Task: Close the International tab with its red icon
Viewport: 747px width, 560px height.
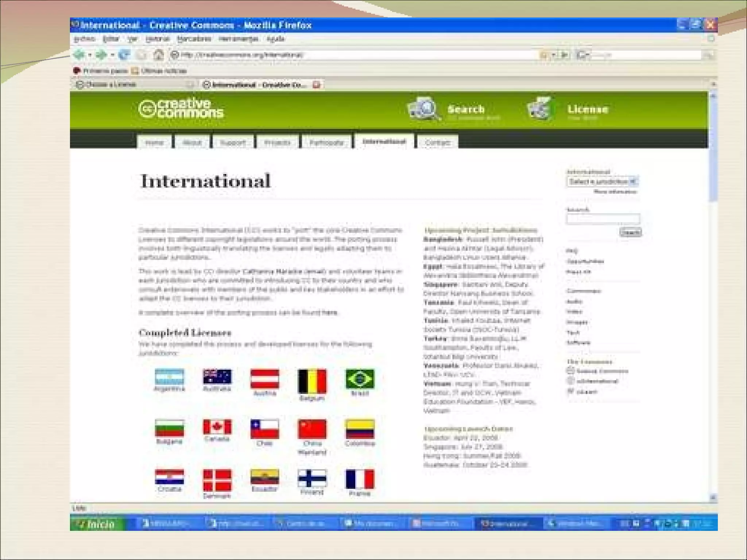Action: pos(317,85)
